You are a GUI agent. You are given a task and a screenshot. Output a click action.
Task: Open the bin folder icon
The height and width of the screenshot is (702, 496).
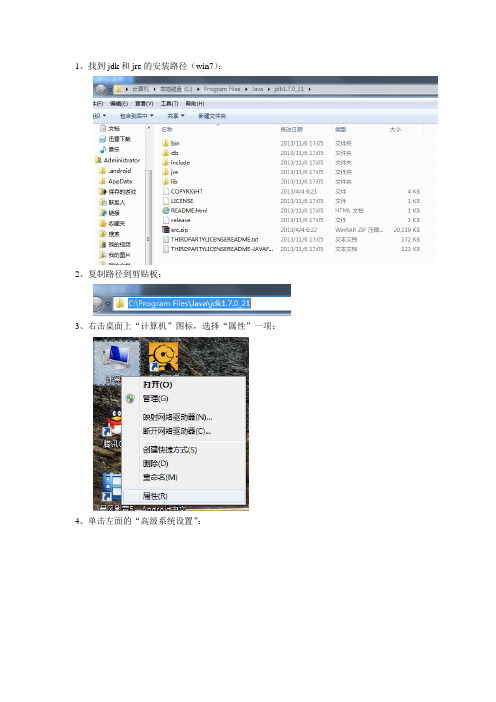166,143
